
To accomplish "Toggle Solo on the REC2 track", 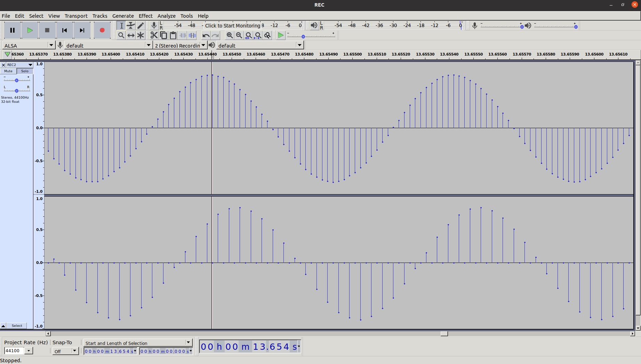I will click(25, 71).
